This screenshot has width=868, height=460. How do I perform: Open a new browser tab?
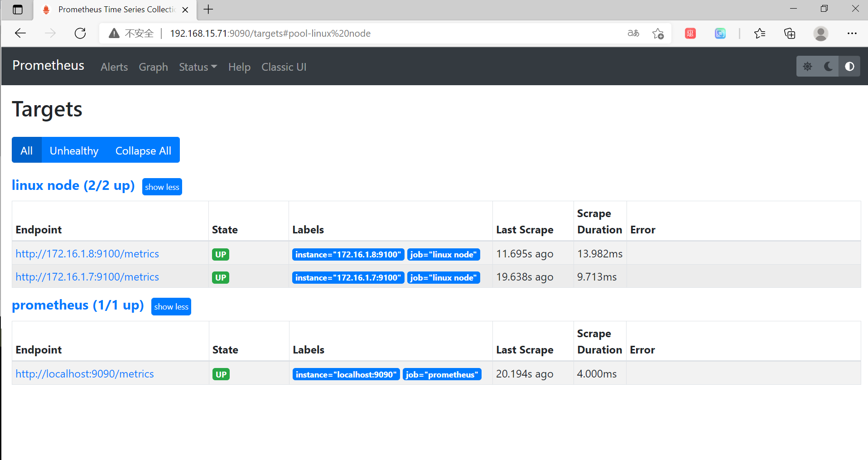pyautogui.click(x=208, y=10)
